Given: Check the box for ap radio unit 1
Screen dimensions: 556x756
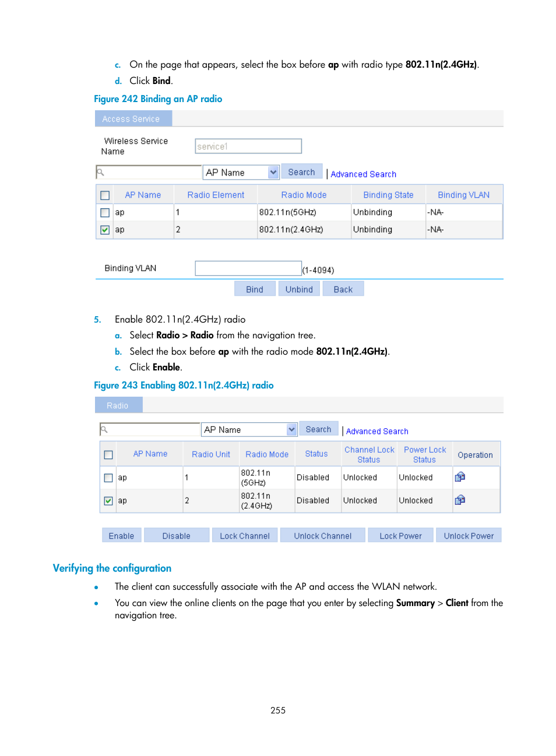Looking at the screenshot, I should [x=108, y=478].
